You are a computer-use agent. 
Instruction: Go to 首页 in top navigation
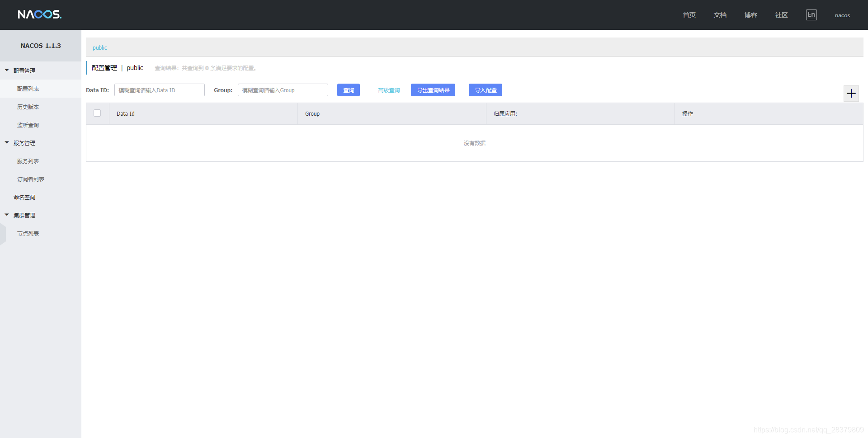tap(689, 15)
